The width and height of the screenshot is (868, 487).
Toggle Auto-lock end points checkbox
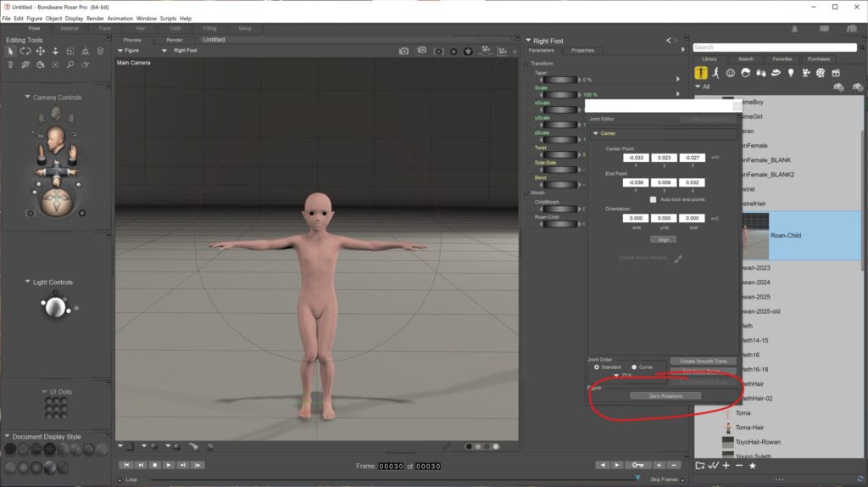coord(654,199)
